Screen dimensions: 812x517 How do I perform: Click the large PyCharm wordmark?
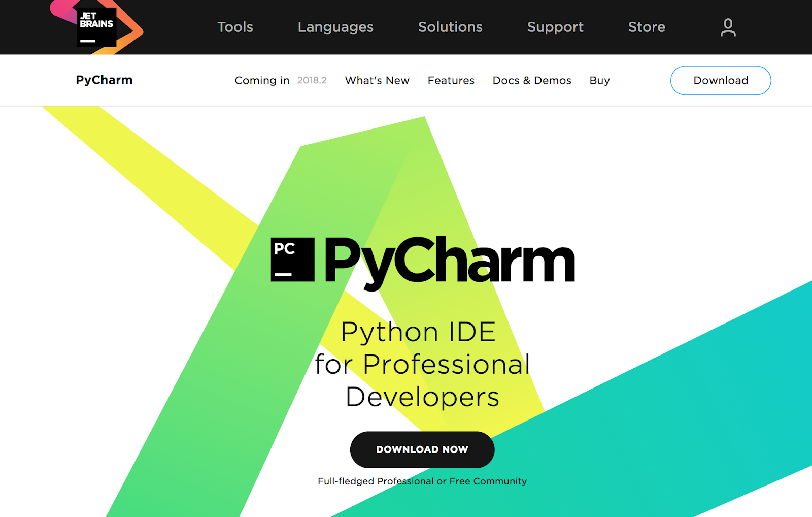coord(449,263)
